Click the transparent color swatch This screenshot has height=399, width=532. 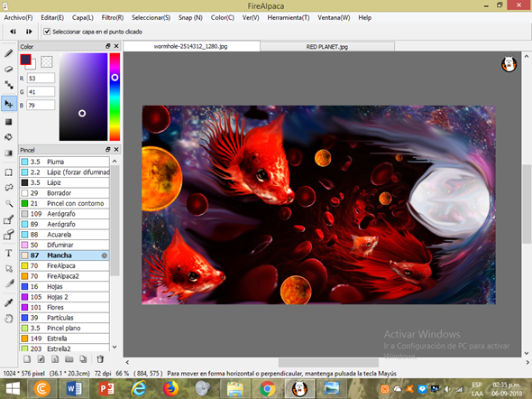click(47, 61)
